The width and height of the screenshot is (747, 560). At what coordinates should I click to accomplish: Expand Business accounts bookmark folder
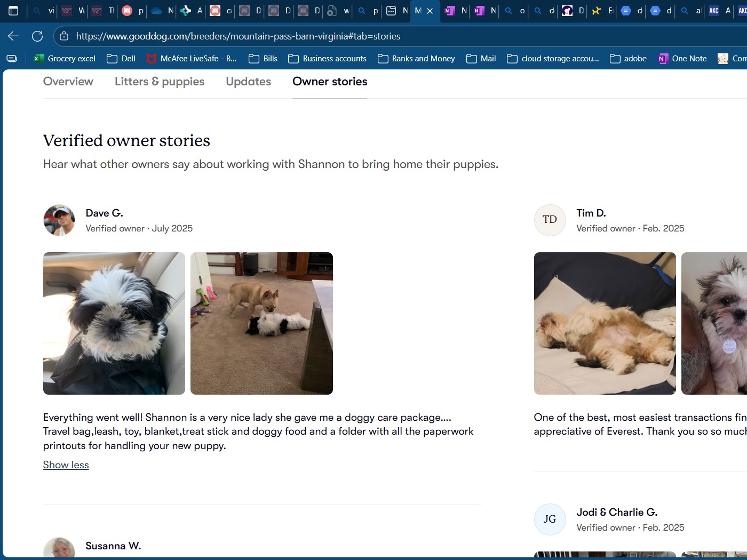pyautogui.click(x=327, y=59)
